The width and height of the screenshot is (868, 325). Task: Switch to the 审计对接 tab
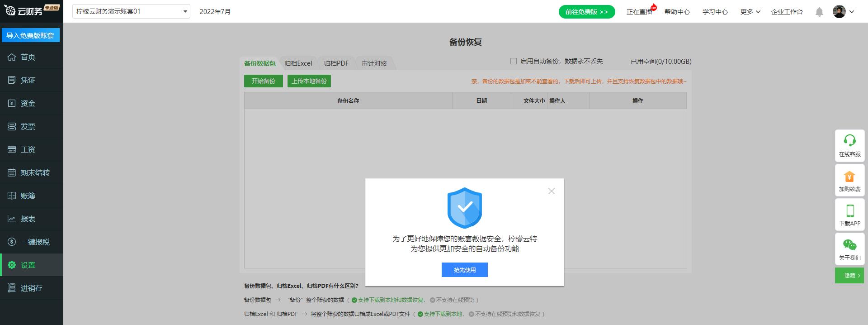tap(374, 63)
